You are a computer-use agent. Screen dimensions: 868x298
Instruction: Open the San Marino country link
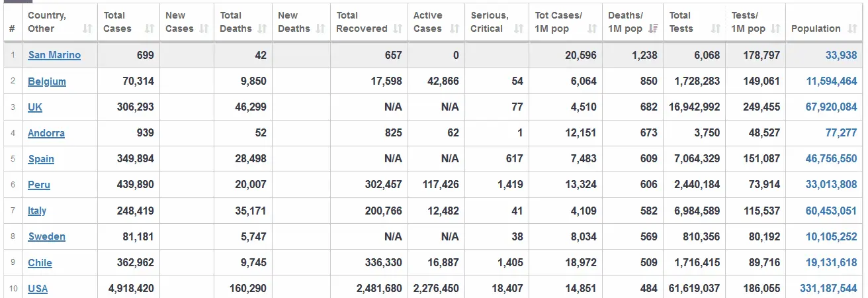[54, 56]
